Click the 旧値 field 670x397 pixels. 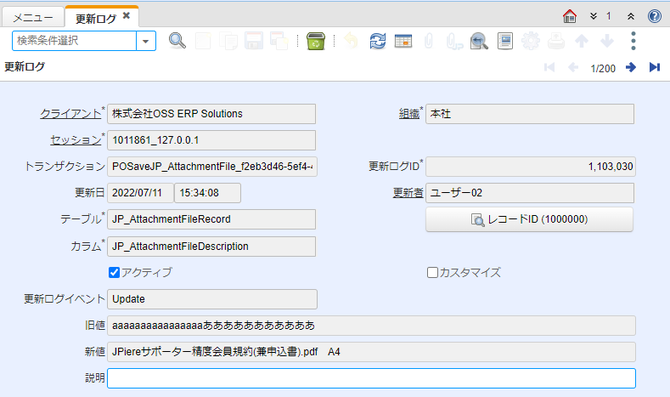(371, 326)
